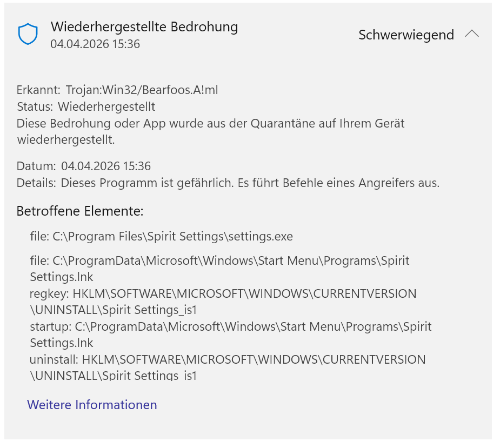Click the Status: Wiederhergestellt line
Image resolution: width=500 pixels, height=448 pixels.
[x=86, y=106]
